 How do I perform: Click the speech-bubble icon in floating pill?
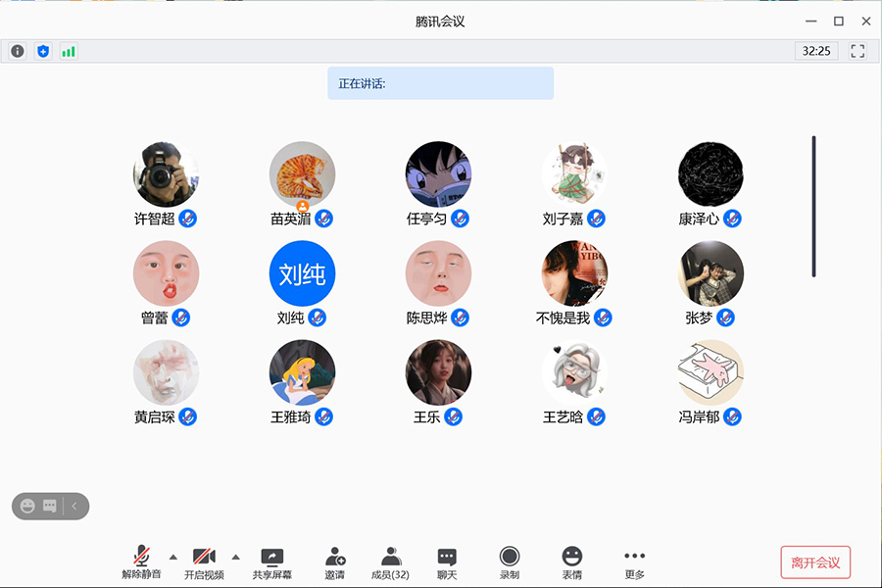(x=50, y=506)
